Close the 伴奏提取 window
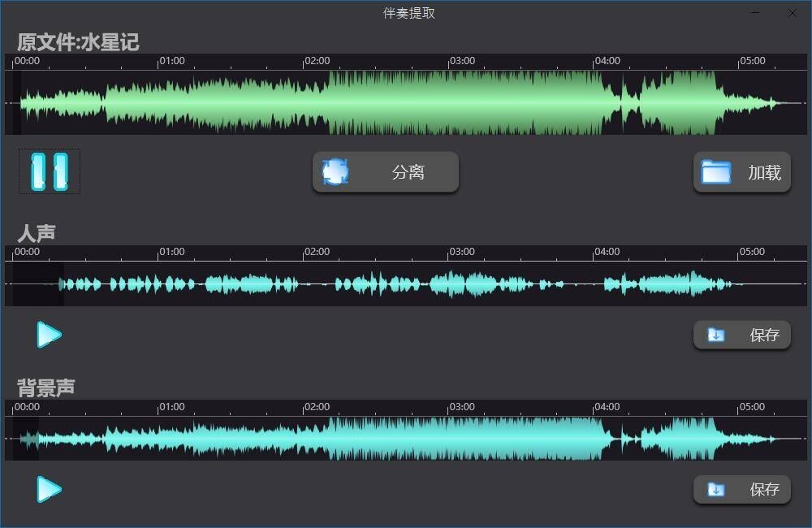The width and height of the screenshot is (812, 528). [x=793, y=13]
